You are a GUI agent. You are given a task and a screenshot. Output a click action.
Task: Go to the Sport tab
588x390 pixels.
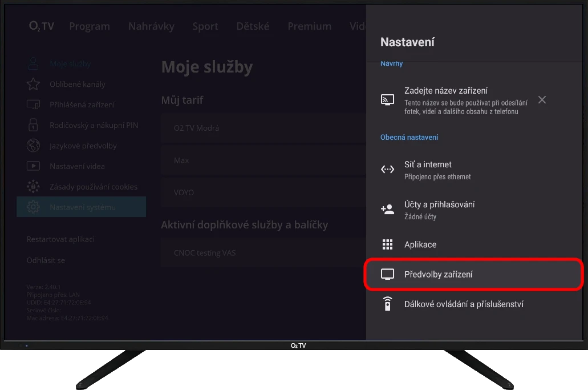[205, 26]
